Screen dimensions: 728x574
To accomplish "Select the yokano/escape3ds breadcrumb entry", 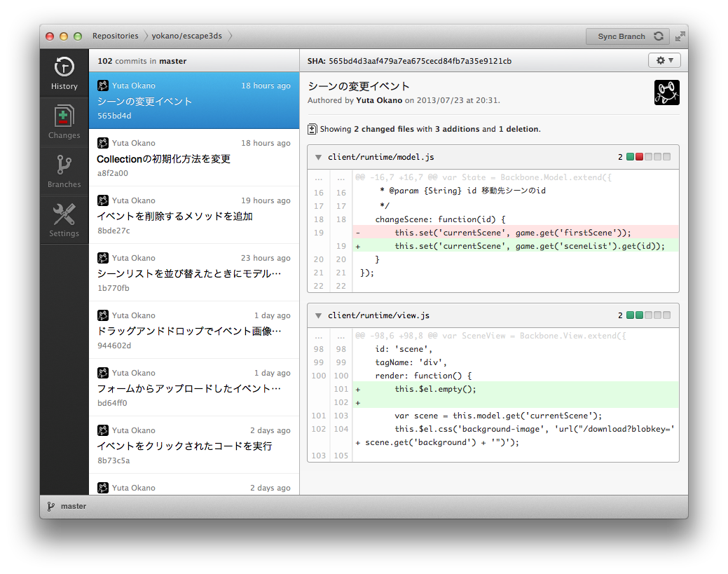I will click(186, 36).
